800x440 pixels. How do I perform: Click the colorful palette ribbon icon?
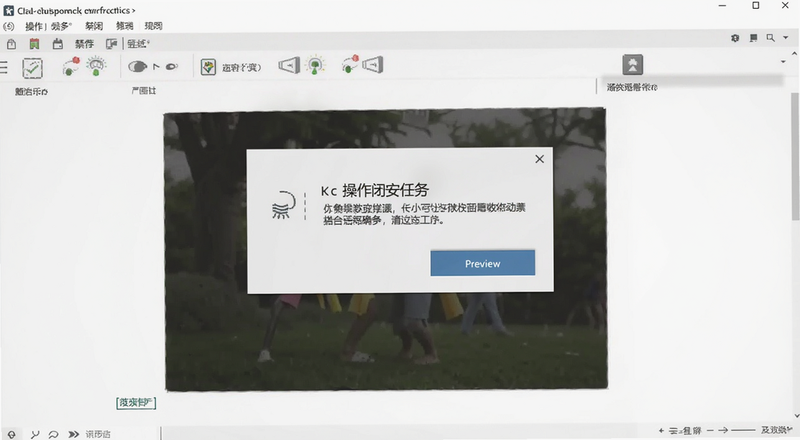click(x=208, y=67)
